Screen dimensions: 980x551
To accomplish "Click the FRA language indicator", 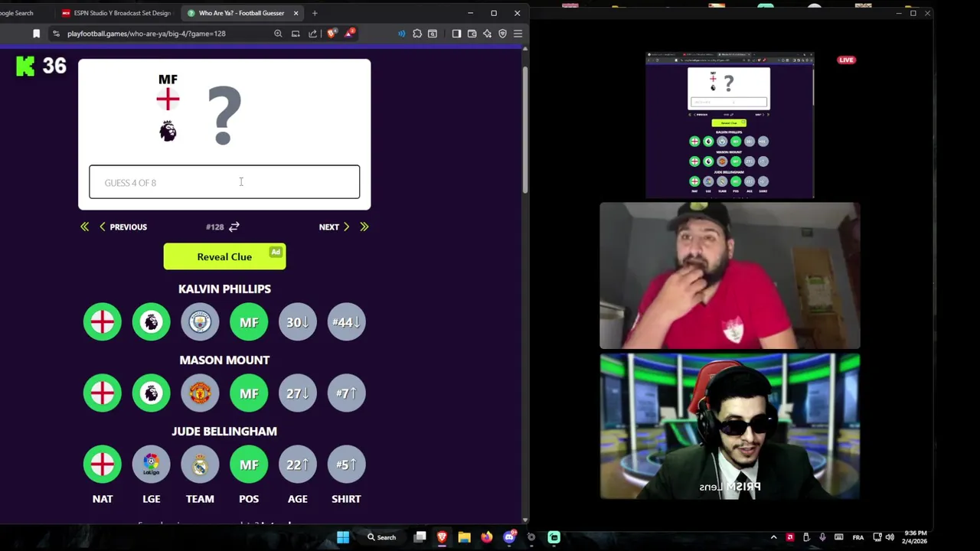I will (x=857, y=537).
